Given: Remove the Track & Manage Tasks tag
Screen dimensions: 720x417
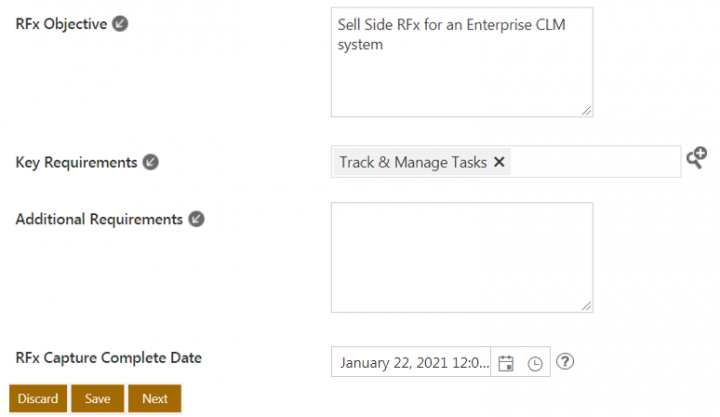Looking at the screenshot, I should click(x=499, y=162).
